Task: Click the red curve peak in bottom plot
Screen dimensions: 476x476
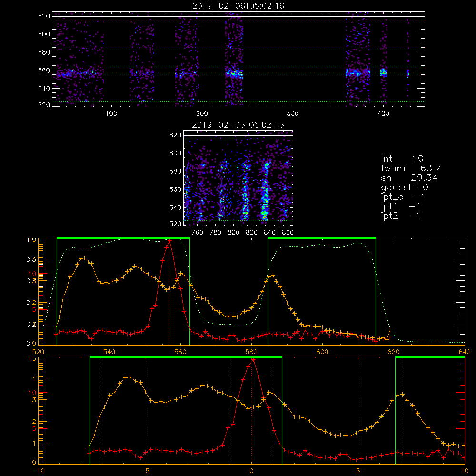Action: (253, 359)
